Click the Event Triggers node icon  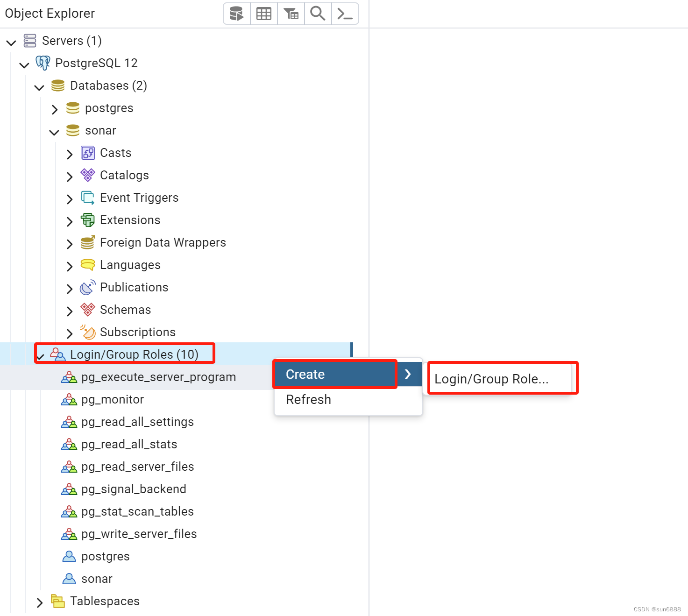[88, 198]
